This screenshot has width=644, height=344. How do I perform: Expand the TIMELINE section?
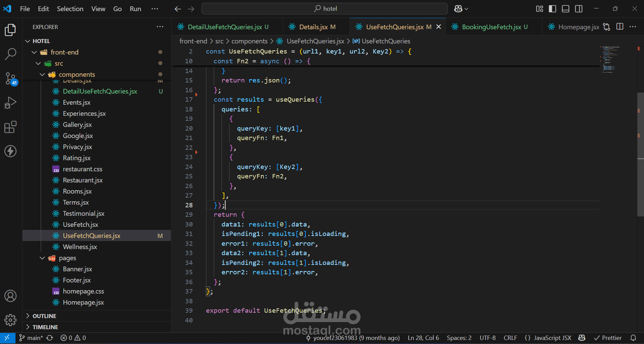click(x=97, y=327)
